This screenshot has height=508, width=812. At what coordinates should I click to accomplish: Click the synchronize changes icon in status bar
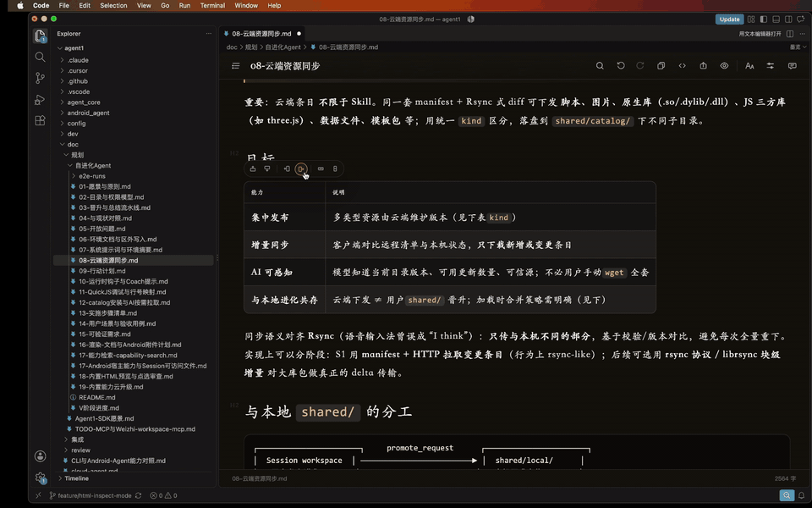point(138,495)
